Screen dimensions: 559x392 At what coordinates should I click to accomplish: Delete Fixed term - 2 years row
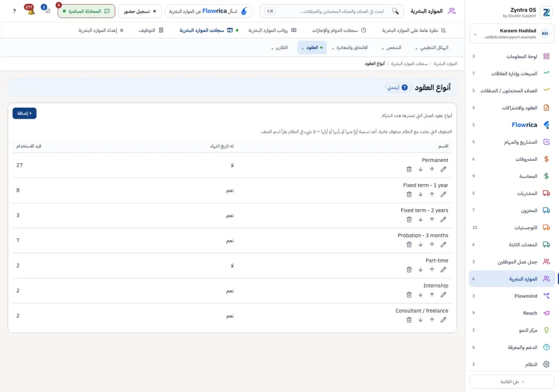[409, 220]
